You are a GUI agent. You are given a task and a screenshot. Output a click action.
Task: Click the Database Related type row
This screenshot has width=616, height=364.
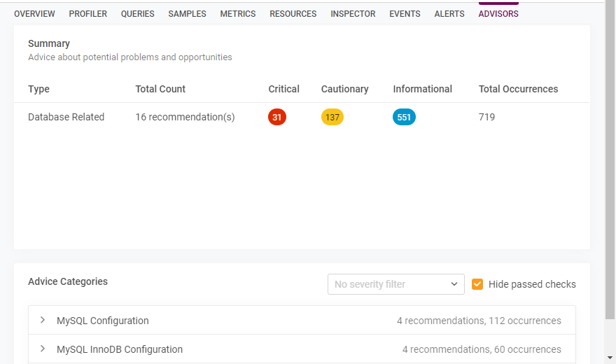coord(66,118)
